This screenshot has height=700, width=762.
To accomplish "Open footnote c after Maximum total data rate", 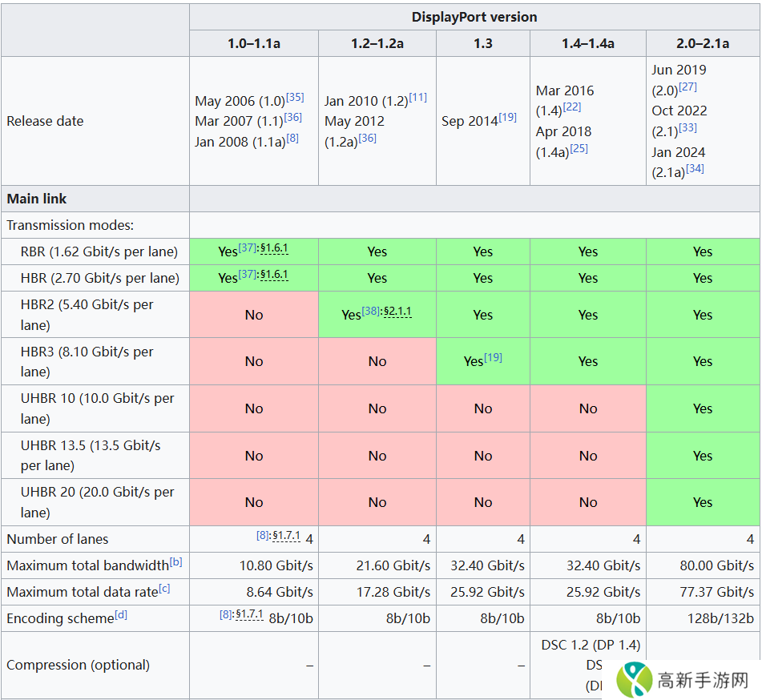I will 164,589.
